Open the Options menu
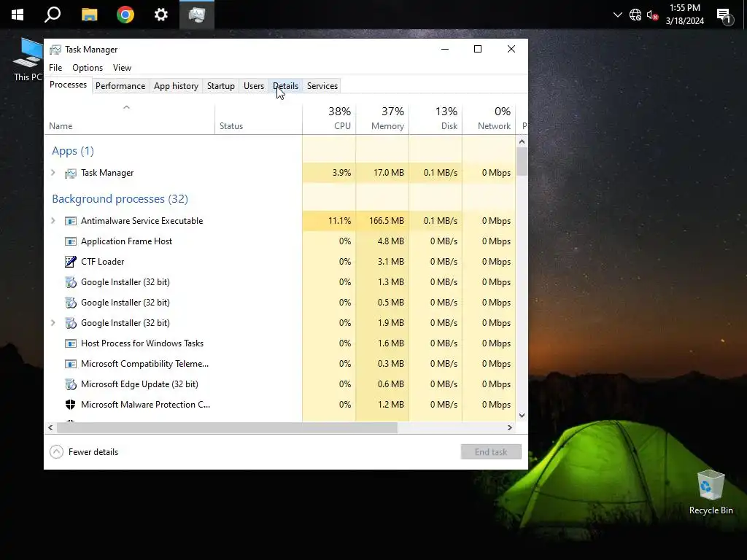747x560 pixels. [x=88, y=68]
